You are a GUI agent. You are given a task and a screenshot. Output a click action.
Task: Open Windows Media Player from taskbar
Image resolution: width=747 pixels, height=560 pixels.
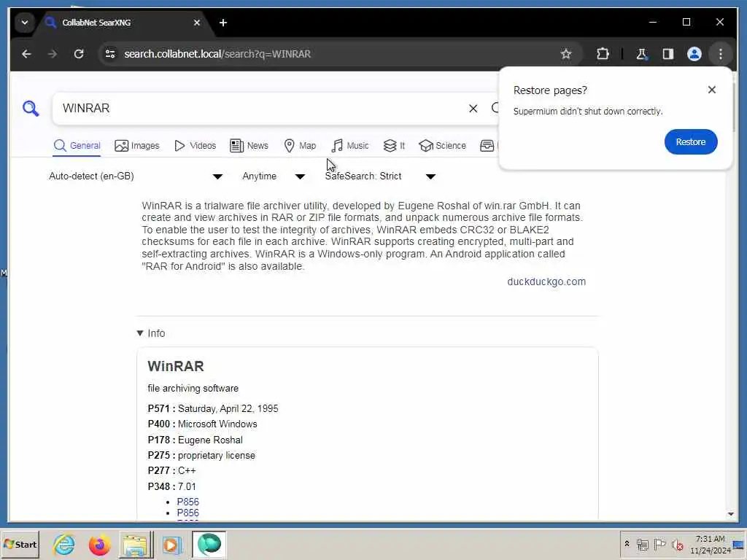click(171, 544)
